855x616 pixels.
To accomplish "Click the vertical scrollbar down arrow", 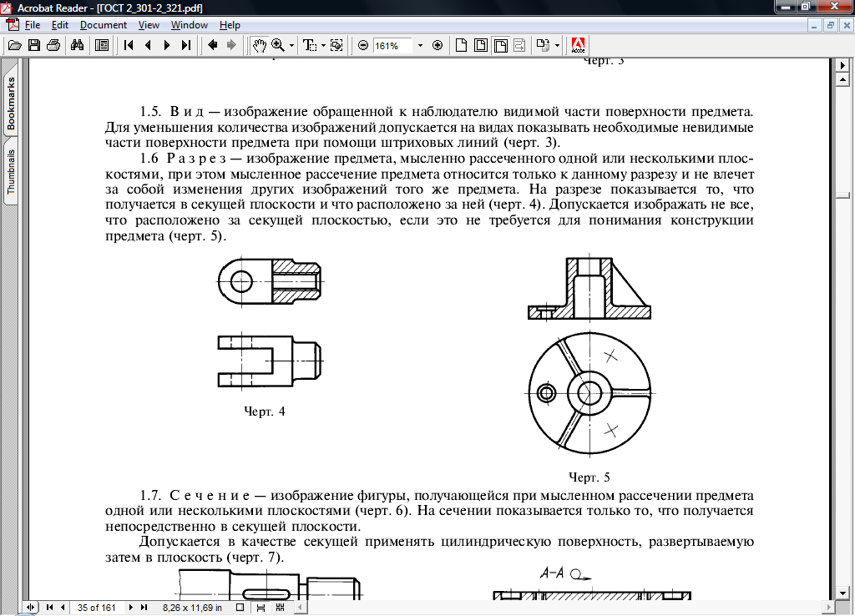I will [842, 593].
